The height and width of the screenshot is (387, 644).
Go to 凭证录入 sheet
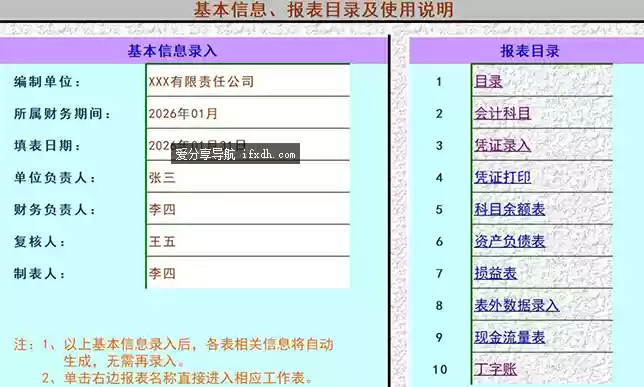point(503,145)
